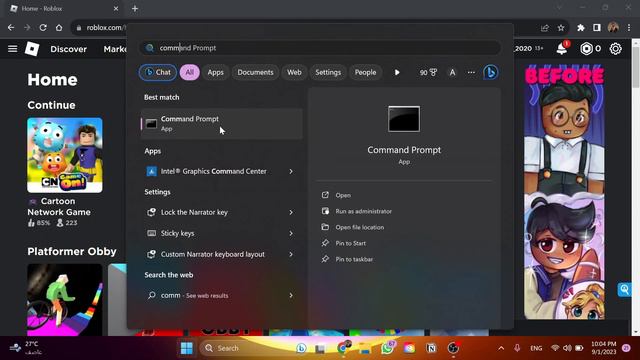Open the Chrome three-dot menu
The width and height of the screenshot is (640, 360).
(x=629, y=27)
